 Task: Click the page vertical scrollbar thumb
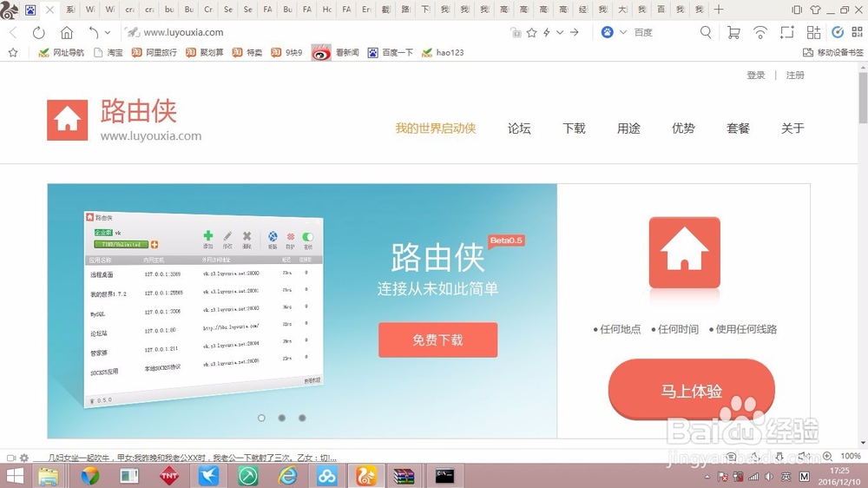point(863,98)
